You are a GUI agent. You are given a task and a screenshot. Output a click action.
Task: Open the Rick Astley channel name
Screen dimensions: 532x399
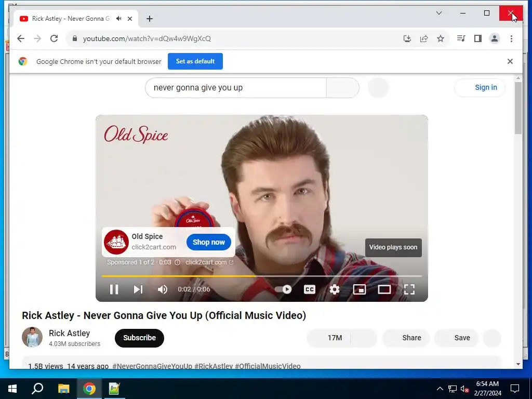69,333
